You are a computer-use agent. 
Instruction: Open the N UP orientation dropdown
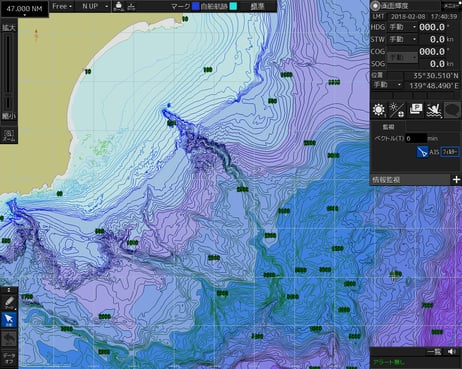point(95,6)
